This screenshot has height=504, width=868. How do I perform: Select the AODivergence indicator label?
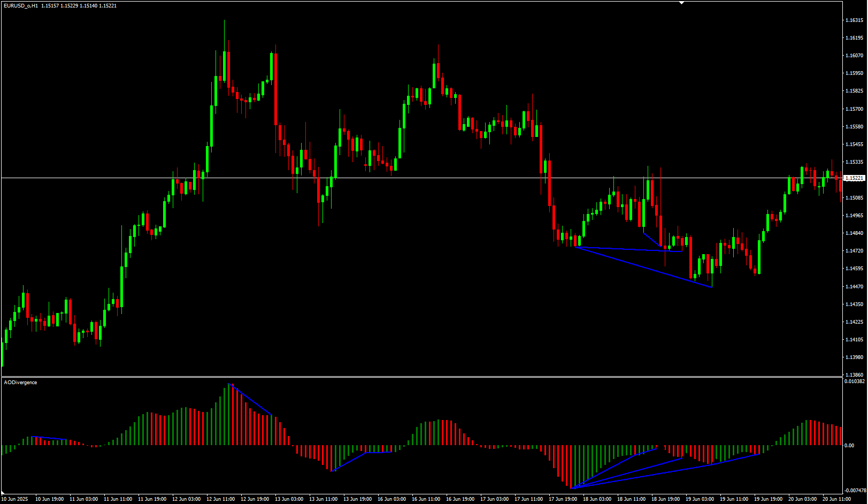point(20,383)
